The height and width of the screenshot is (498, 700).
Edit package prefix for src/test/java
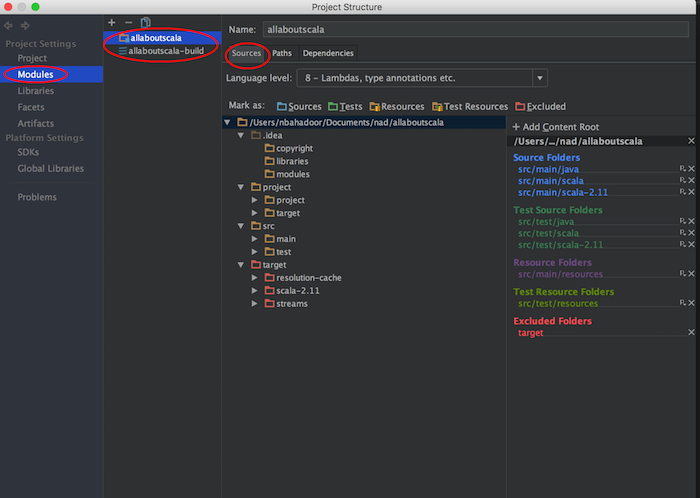(x=683, y=221)
